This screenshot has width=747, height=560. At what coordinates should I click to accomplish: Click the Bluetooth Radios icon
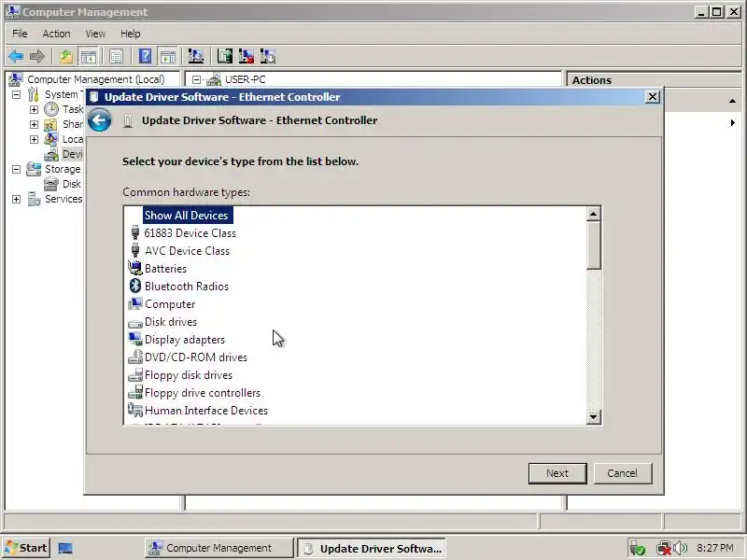pos(135,286)
